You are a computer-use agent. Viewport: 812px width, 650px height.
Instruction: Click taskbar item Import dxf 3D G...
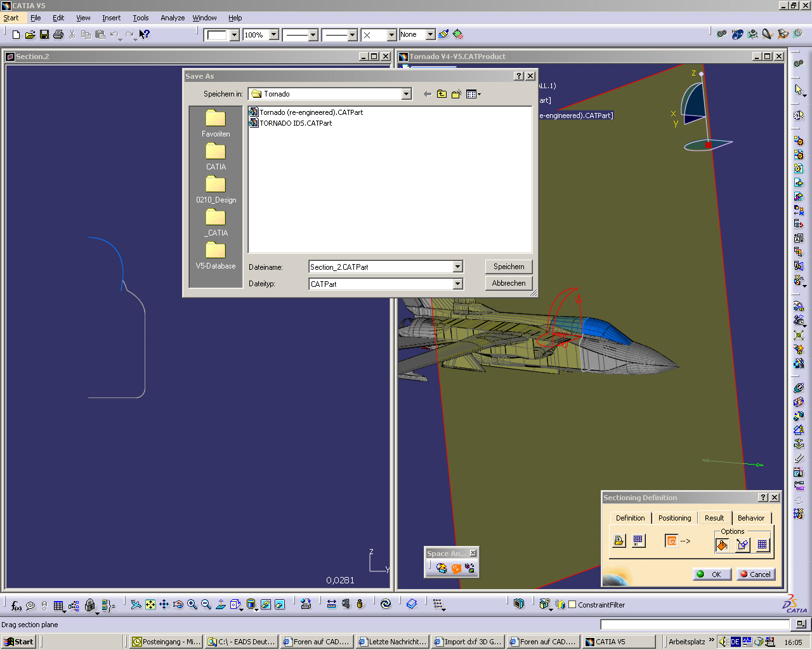[x=468, y=642]
